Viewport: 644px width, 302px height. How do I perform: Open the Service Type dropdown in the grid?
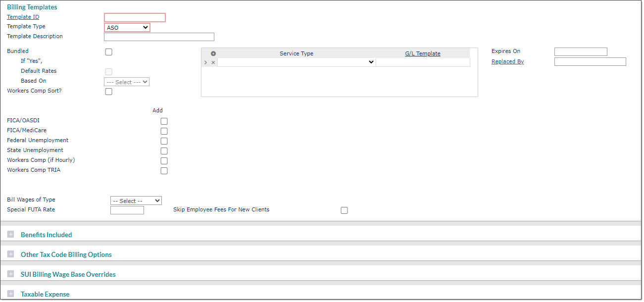pyautogui.click(x=296, y=62)
